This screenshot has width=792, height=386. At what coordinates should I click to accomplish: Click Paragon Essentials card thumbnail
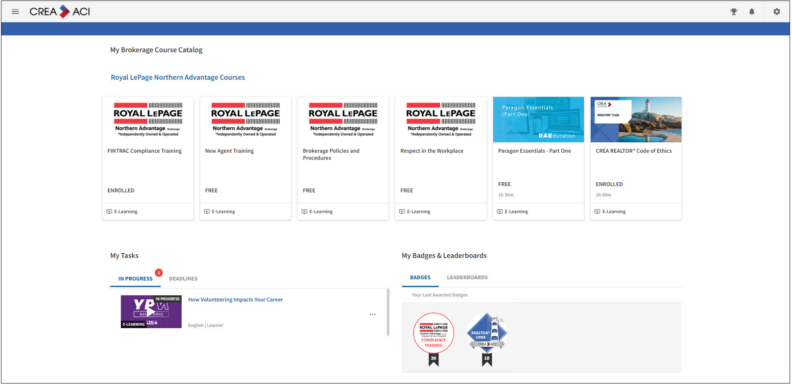pyautogui.click(x=538, y=120)
